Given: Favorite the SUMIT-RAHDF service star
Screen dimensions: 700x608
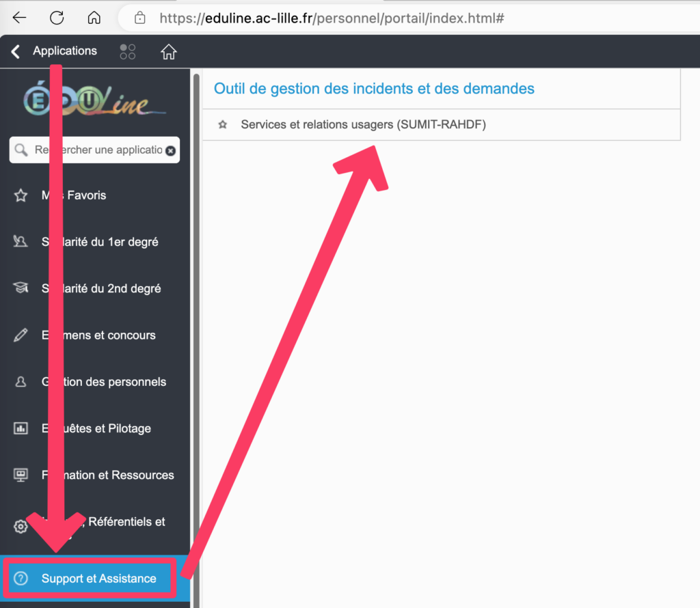Looking at the screenshot, I should 222,125.
